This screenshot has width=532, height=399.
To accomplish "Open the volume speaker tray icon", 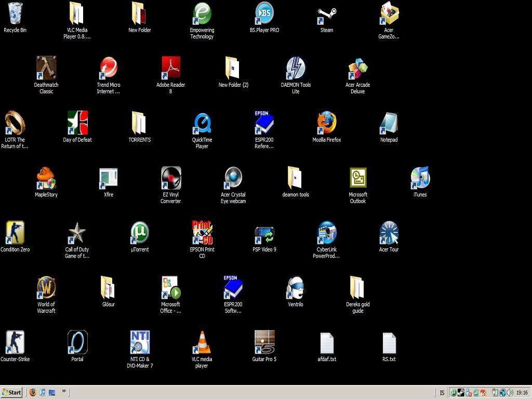I will [x=510, y=393].
